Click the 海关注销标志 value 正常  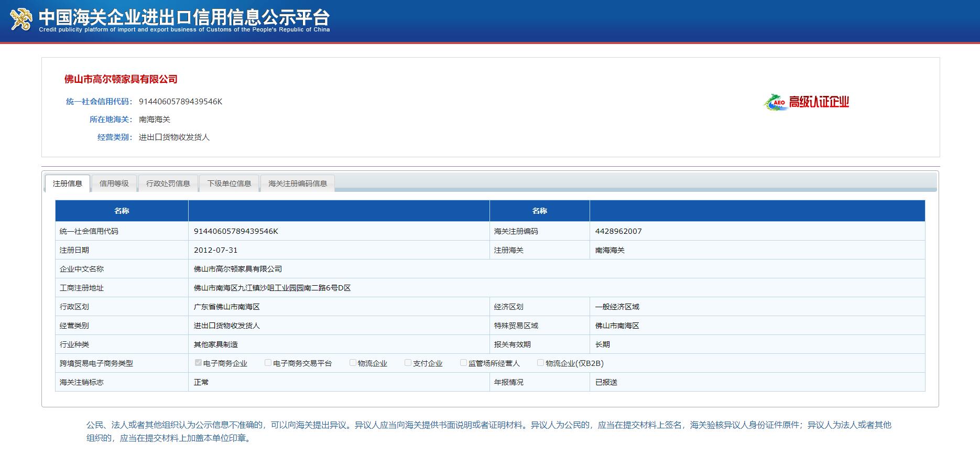point(201,382)
